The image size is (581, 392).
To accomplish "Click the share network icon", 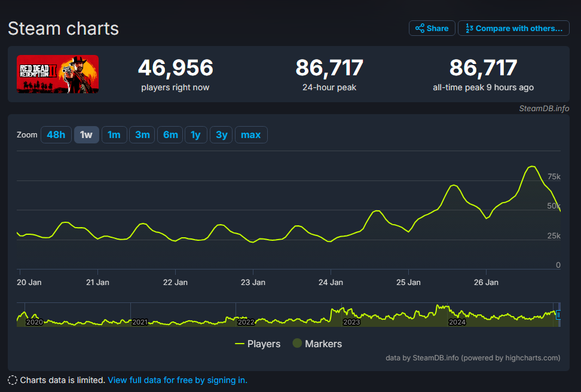I will [420, 28].
